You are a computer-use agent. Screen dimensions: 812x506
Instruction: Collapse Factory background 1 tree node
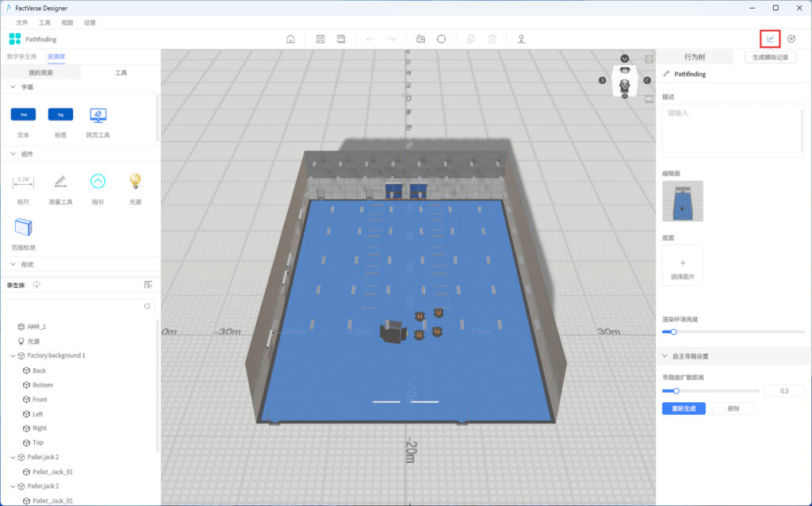pyautogui.click(x=13, y=356)
